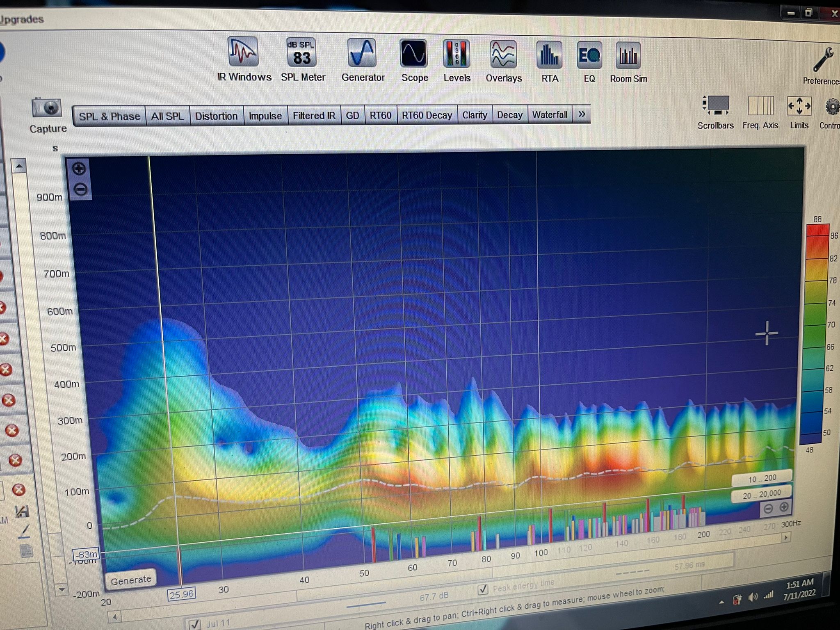Open the Room Sim tool
The height and width of the screenshot is (630, 840).
point(628,56)
